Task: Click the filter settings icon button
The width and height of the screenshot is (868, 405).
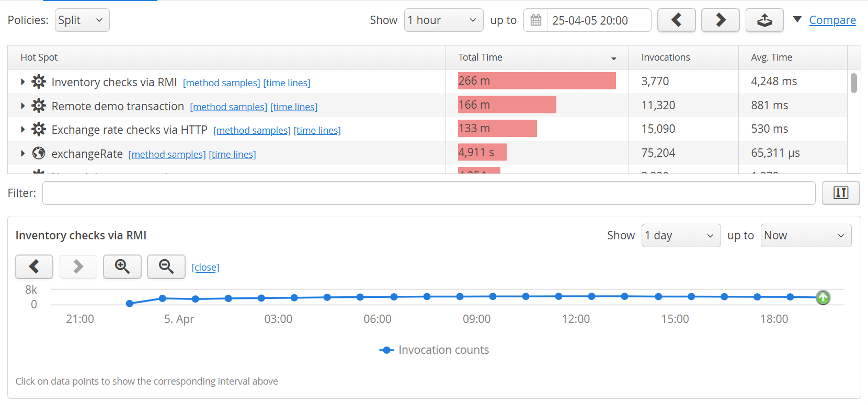Action: 840,193
